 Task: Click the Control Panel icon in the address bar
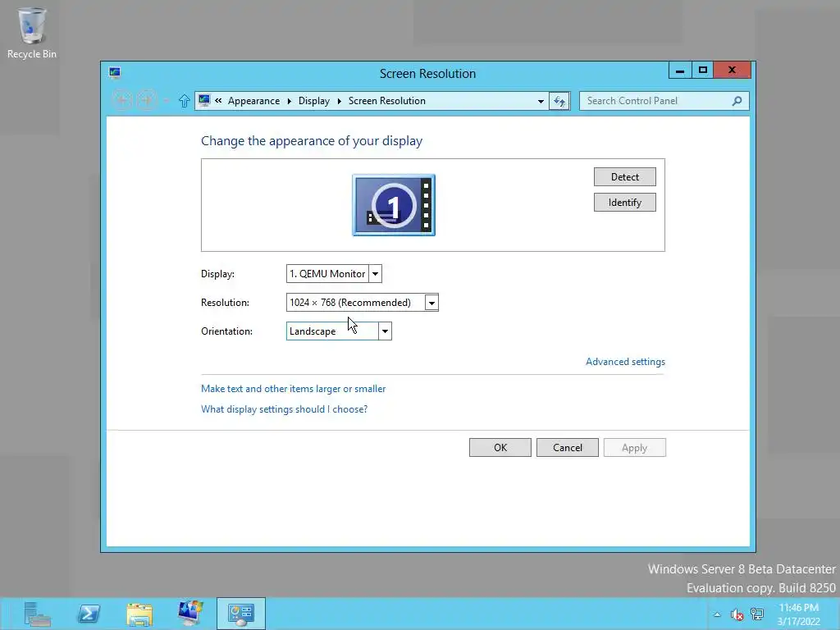coord(204,100)
